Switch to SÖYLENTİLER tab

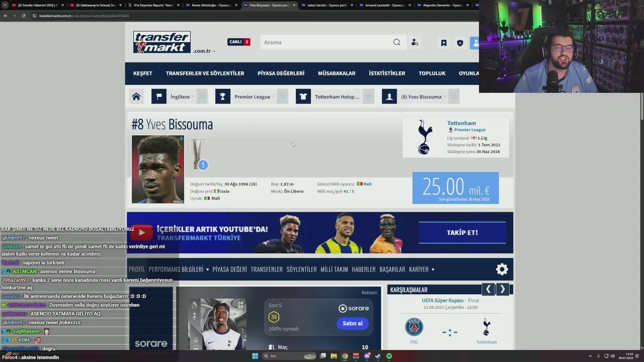pyautogui.click(x=301, y=269)
